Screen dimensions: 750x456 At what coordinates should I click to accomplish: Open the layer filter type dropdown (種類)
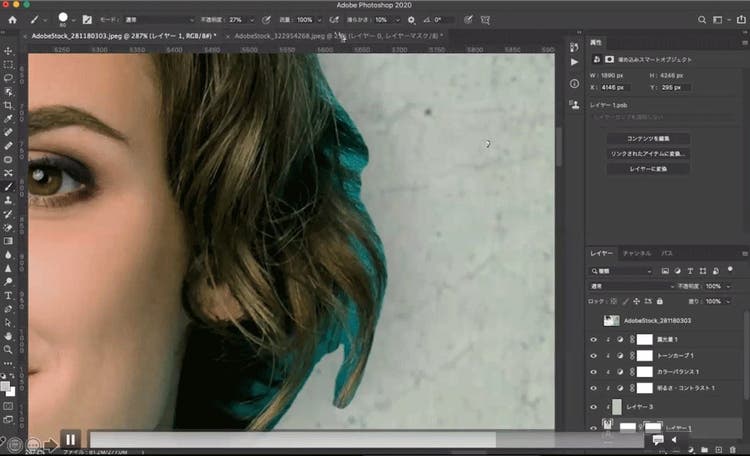click(x=620, y=271)
